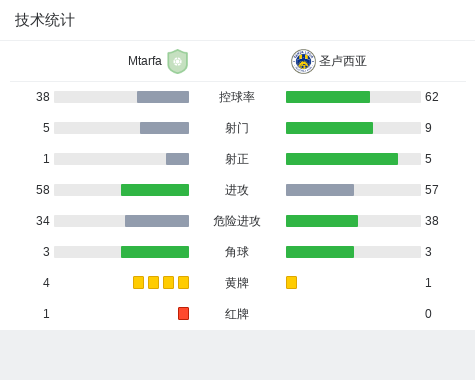Click 圣卢西亚's green shots-on-target bar
This screenshot has width=475, height=380.
click(x=342, y=159)
